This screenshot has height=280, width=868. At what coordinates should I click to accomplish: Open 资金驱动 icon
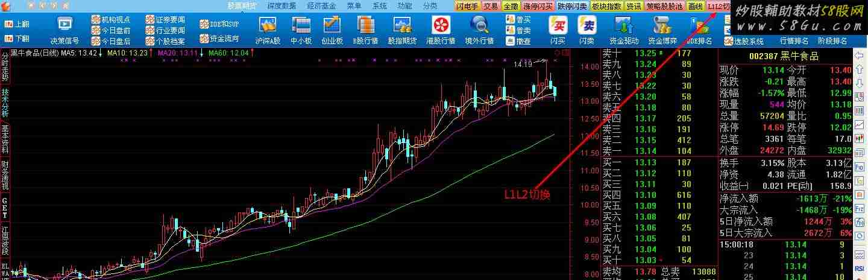[624, 25]
